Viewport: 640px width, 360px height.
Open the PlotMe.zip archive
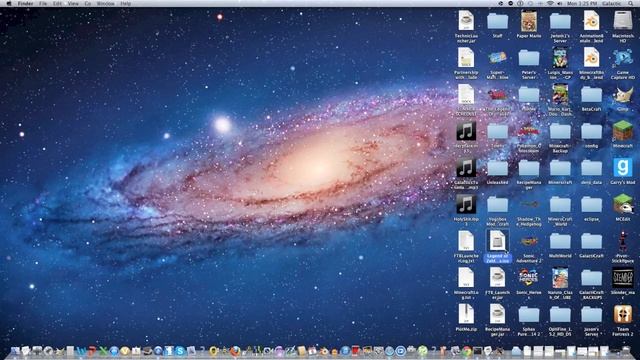(466, 314)
